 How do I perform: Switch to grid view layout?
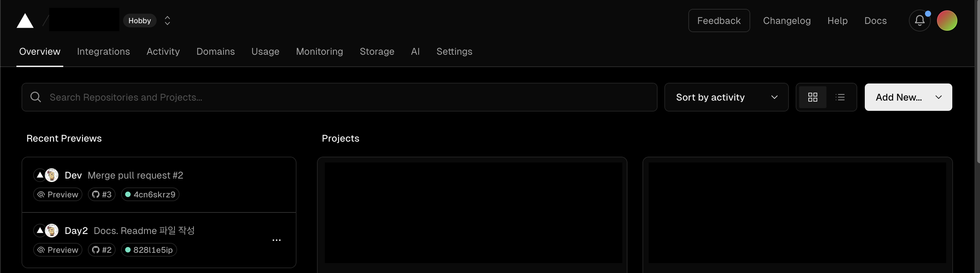812,97
